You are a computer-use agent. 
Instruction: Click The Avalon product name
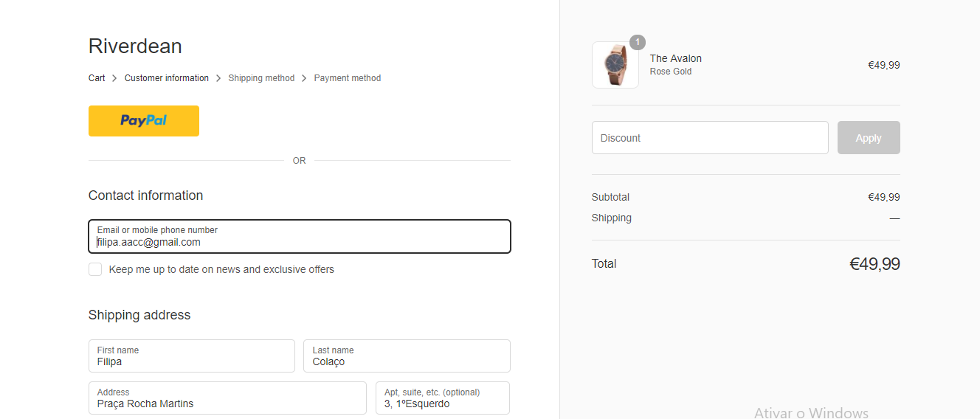coord(675,58)
